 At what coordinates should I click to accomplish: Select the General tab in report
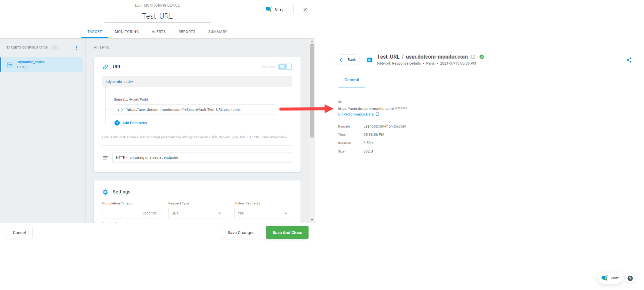[x=351, y=80]
